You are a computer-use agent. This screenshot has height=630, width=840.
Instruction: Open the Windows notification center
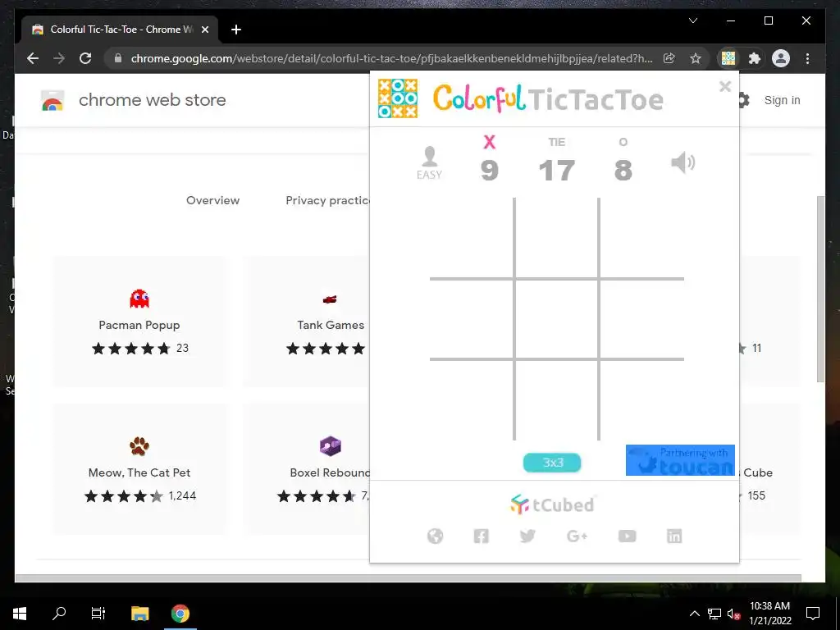[x=813, y=614]
